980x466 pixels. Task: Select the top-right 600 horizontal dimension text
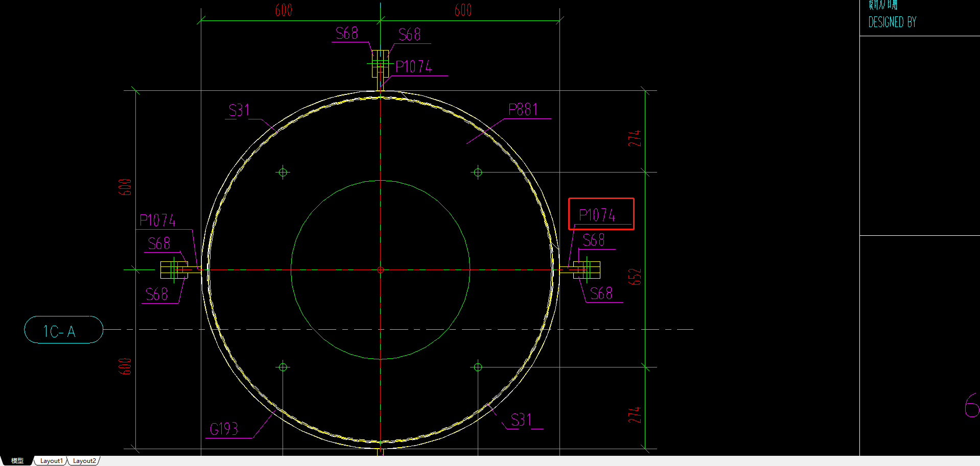tap(463, 10)
